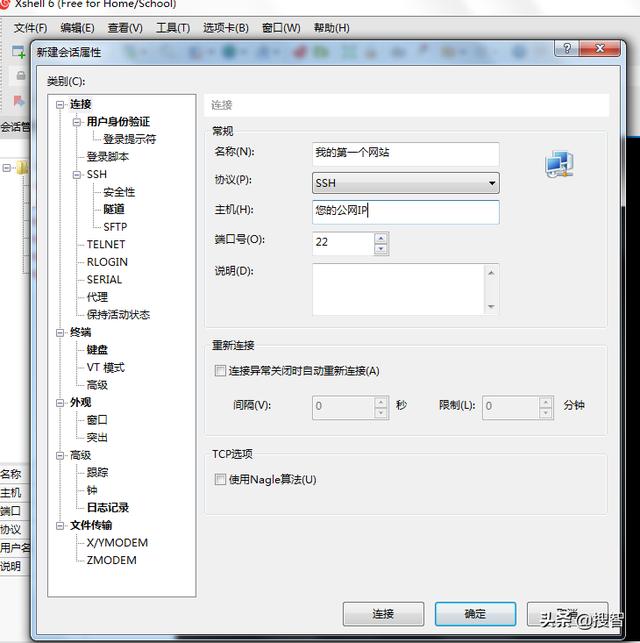This screenshot has width=640, height=643.
Task: Click the 主机(H) input field
Action: (405, 212)
